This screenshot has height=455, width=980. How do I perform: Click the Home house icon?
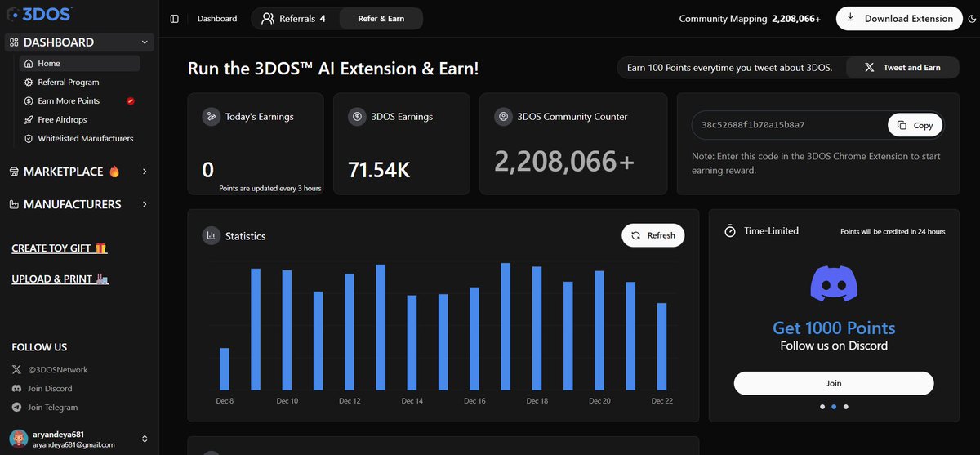29,63
